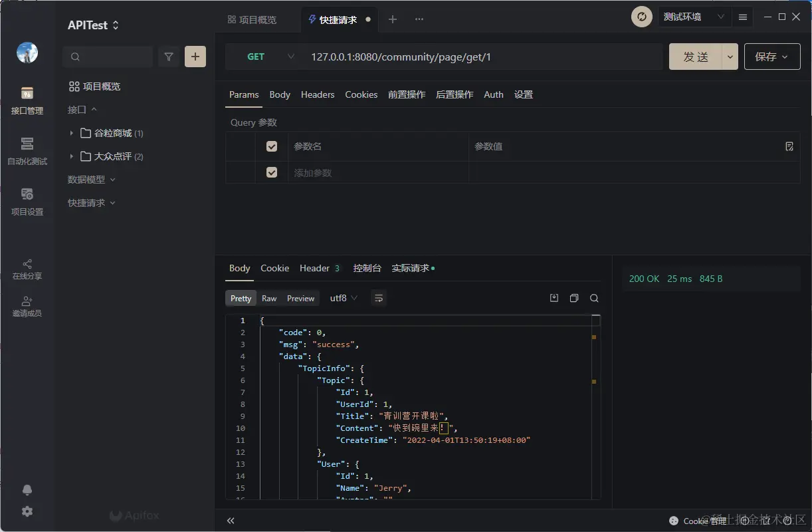
Task: Click the request URL input field
Action: click(478, 57)
